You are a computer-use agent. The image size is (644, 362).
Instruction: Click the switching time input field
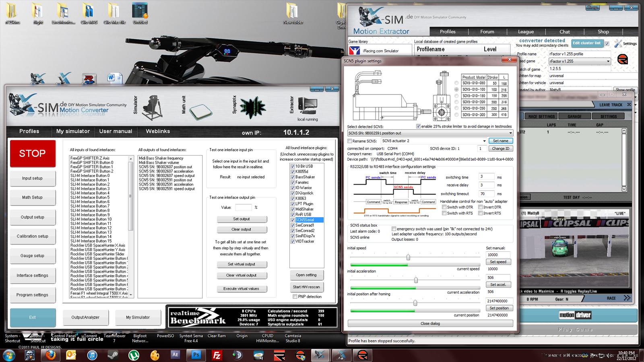coord(486,177)
